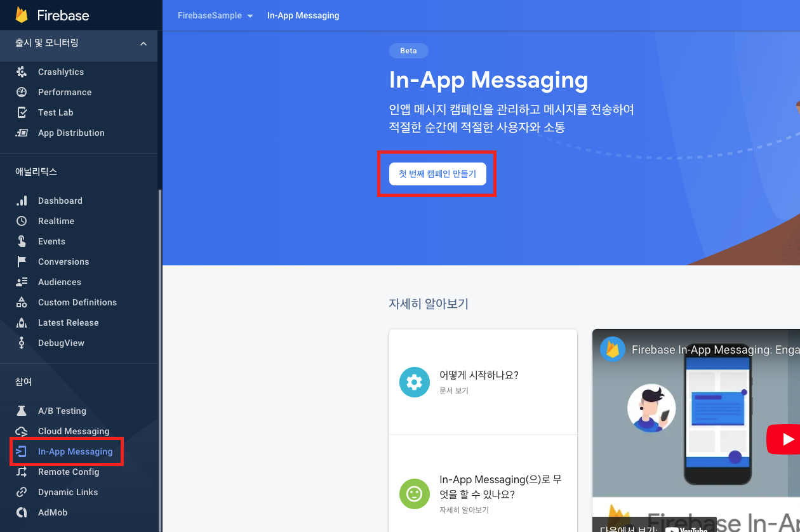The image size is (800, 532).
Task: Open DebugView entry
Action: [61, 343]
